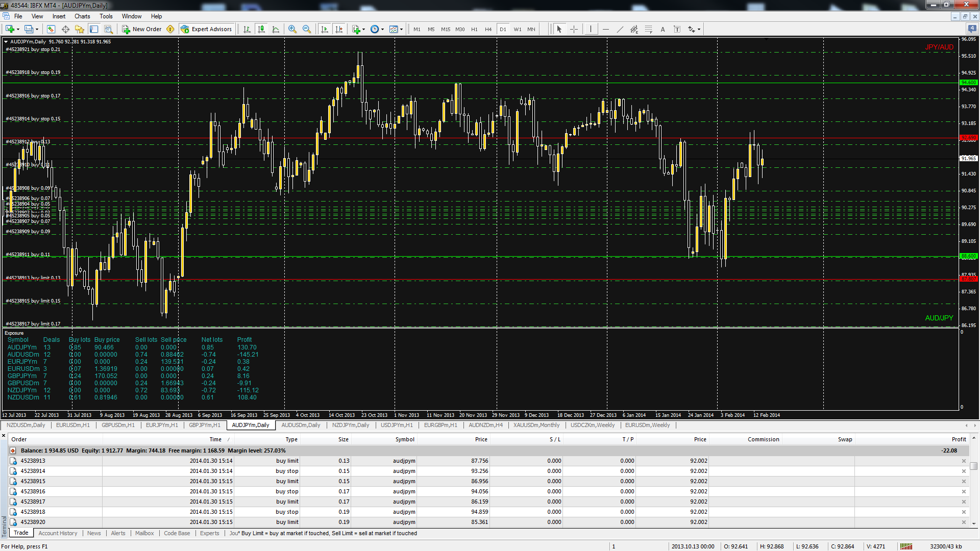Expand the Templates dropdown arrow
This screenshot has width=980, height=551.
[401, 30]
